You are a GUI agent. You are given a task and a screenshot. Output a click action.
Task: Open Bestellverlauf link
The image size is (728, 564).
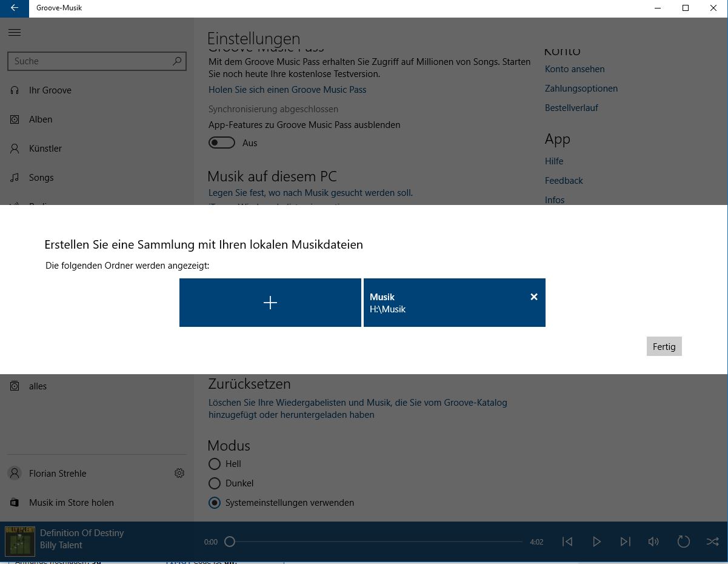click(x=572, y=107)
